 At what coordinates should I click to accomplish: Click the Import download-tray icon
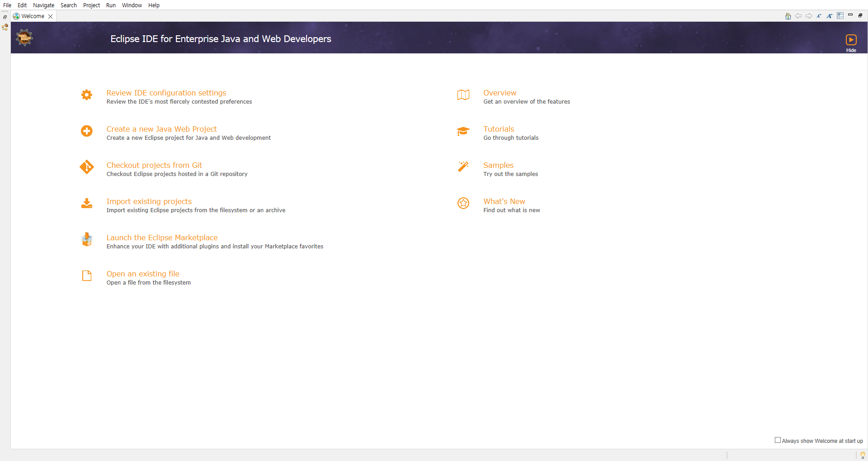tap(87, 203)
